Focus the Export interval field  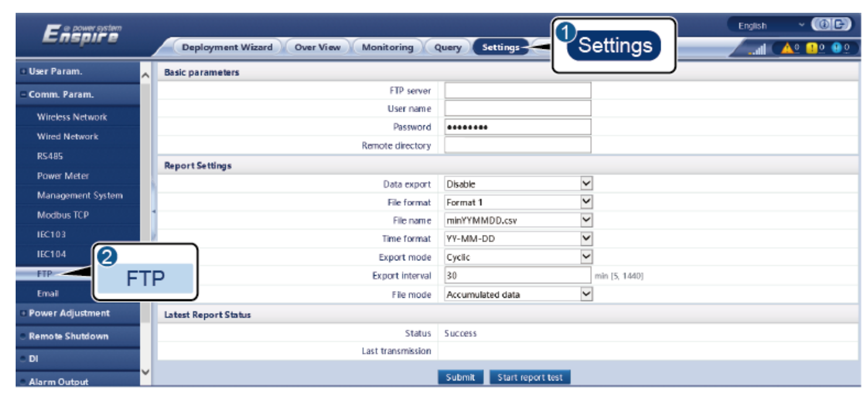click(518, 276)
